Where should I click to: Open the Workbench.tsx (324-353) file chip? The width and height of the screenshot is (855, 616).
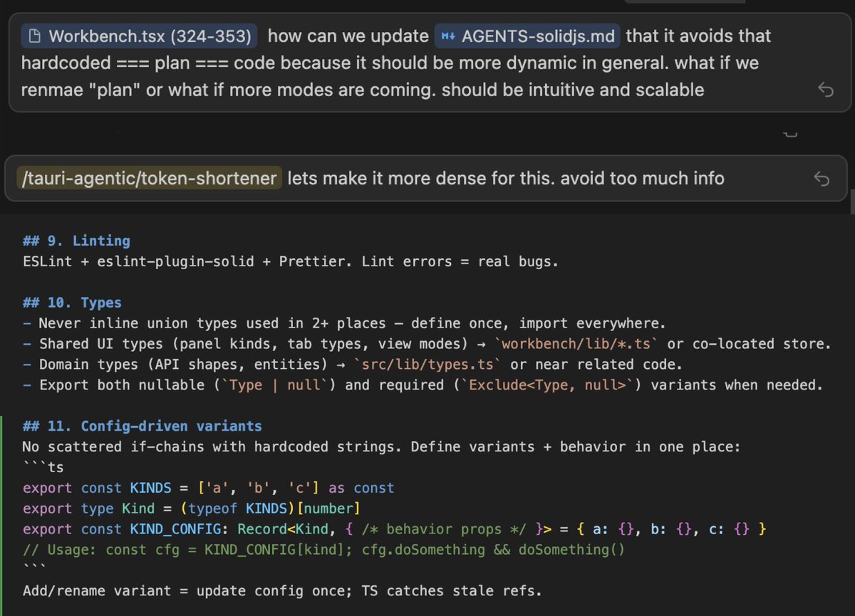(139, 36)
